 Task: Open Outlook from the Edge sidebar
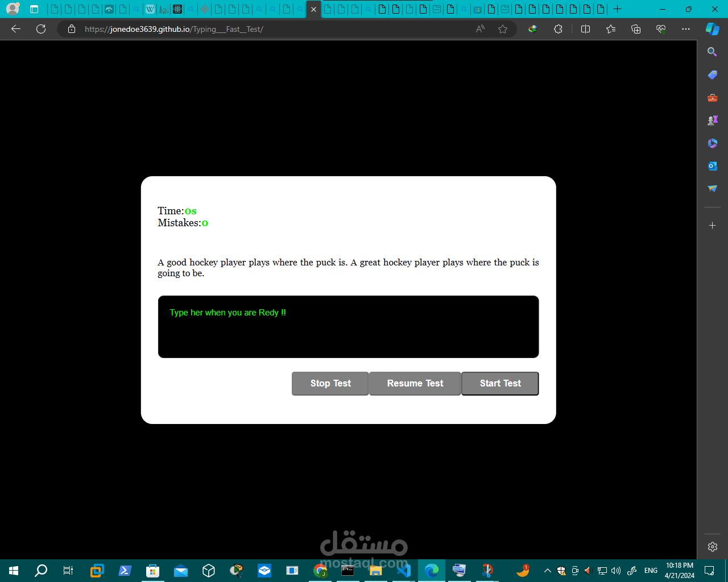pyautogui.click(x=712, y=165)
